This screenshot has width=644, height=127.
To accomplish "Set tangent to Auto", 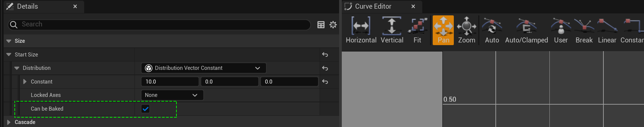I will click(492, 30).
